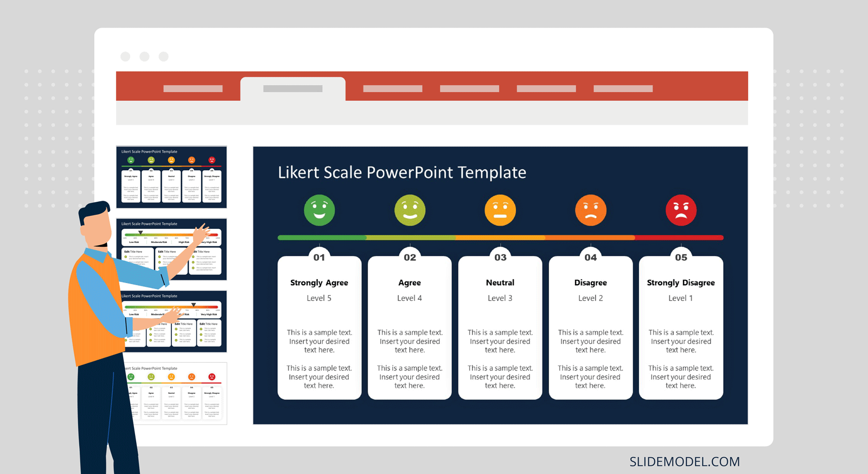This screenshot has height=474, width=868.
Task: Click the green Strongly Agree smiley face
Action: [319, 210]
